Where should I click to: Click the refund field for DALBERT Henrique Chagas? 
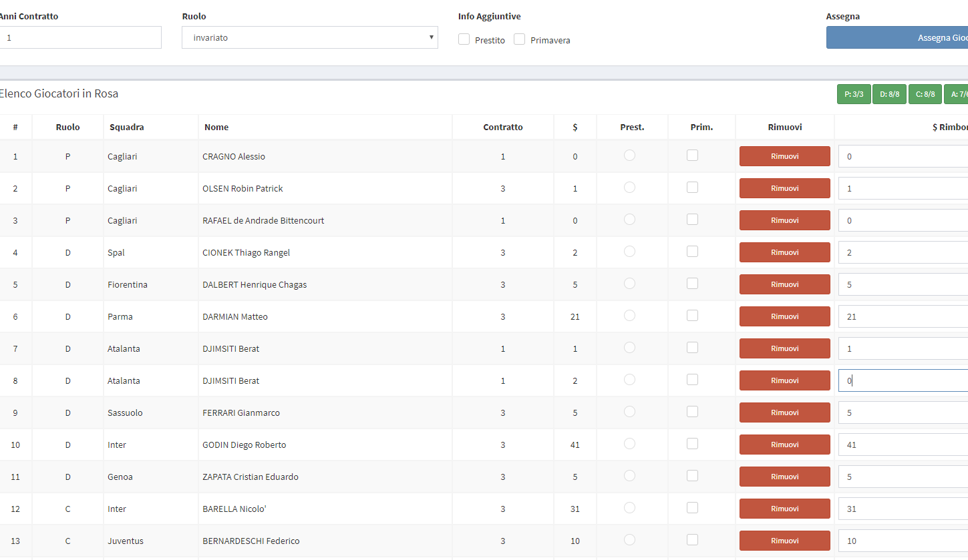(902, 284)
